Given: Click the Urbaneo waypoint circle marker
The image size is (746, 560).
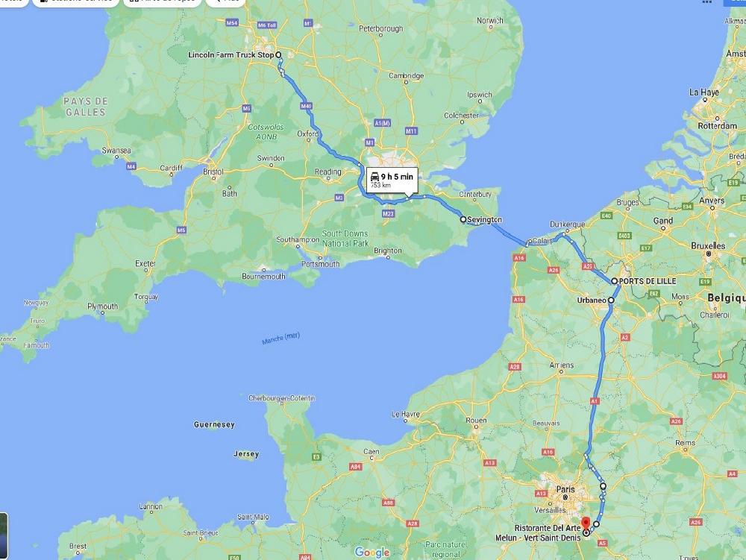Looking at the screenshot, I should (611, 300).
